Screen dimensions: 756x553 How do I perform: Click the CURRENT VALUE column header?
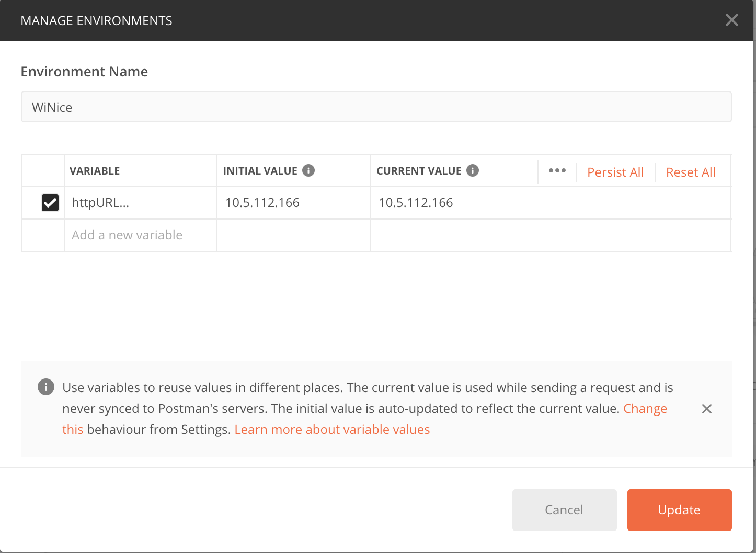coord(419,171)
